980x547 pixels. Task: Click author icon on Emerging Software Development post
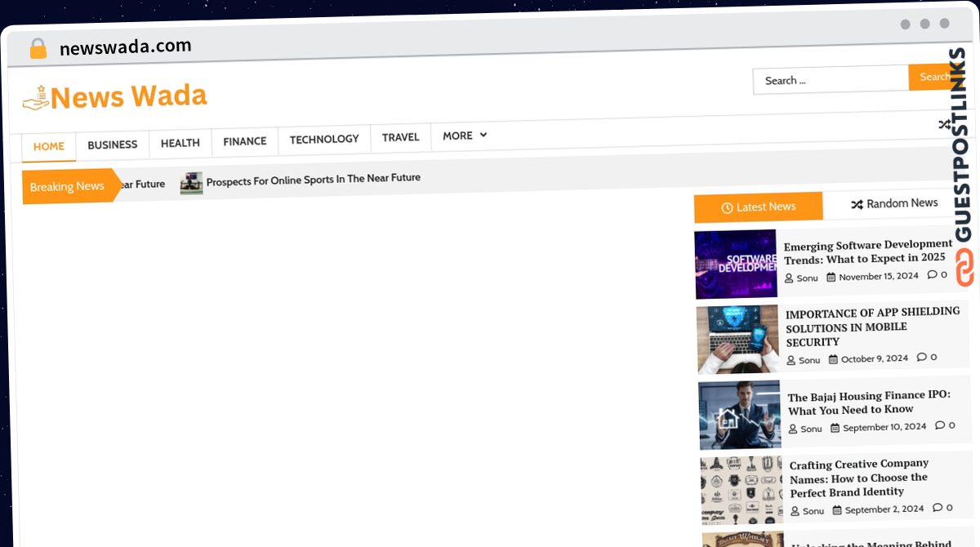click(x=789, y=278)
